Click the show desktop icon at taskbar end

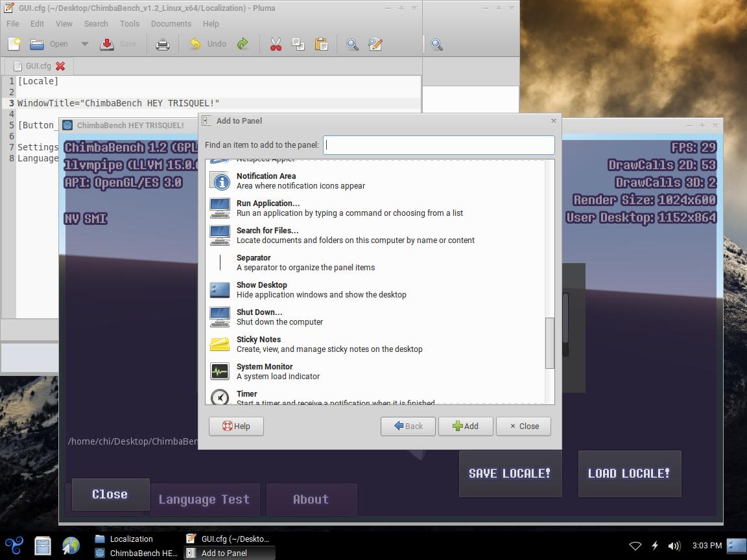pos(737,546)
